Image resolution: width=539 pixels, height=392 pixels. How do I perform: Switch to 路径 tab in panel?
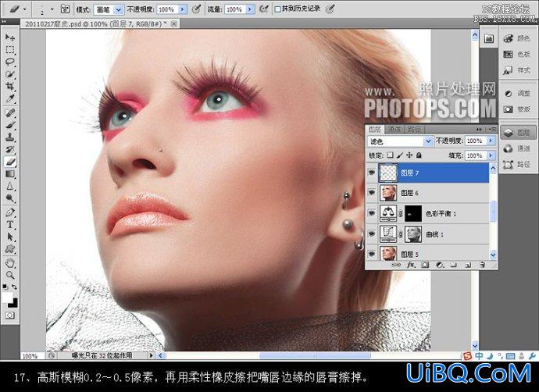414,129
